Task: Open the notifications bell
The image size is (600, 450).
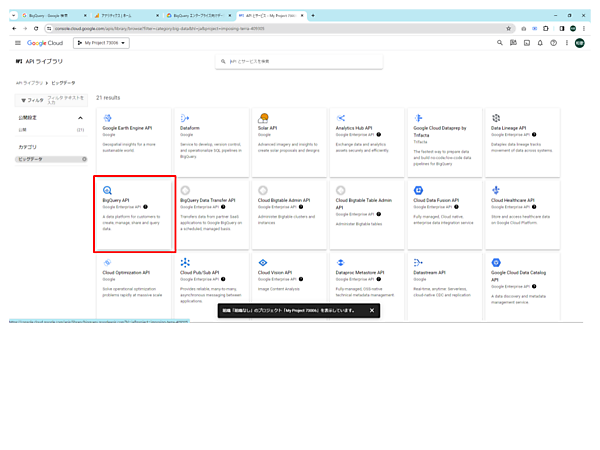Action: (540, 43)
